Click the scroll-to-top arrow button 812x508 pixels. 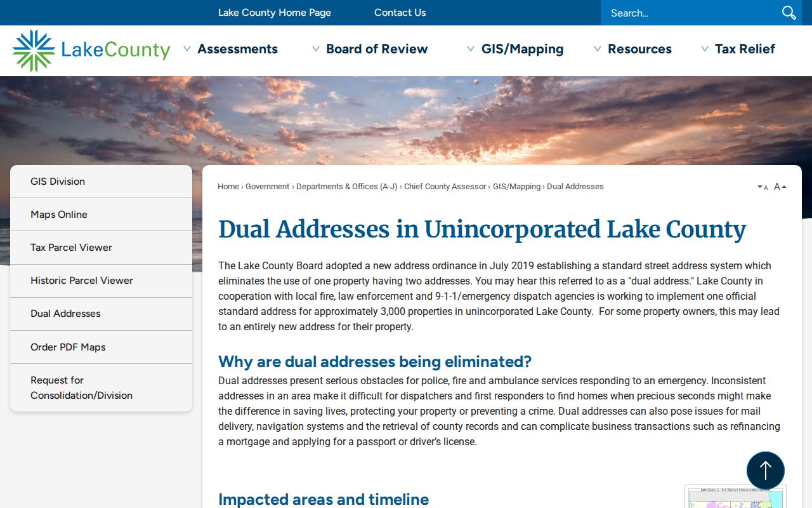[766, 471]
